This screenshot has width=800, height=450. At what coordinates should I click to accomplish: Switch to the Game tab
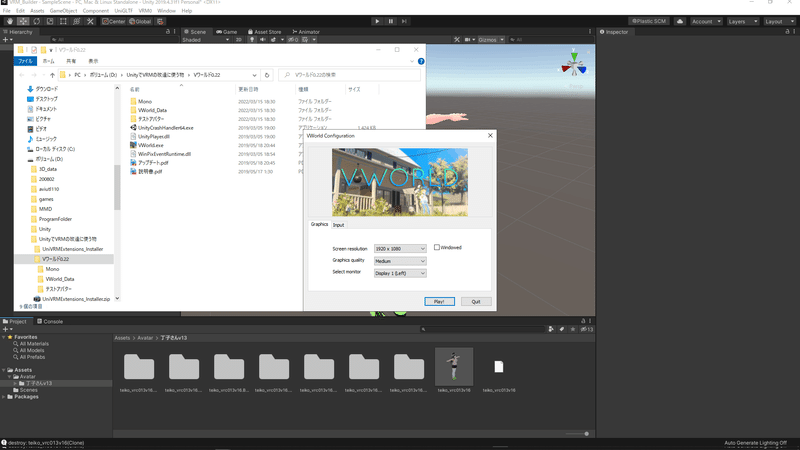tap(227, 32)
